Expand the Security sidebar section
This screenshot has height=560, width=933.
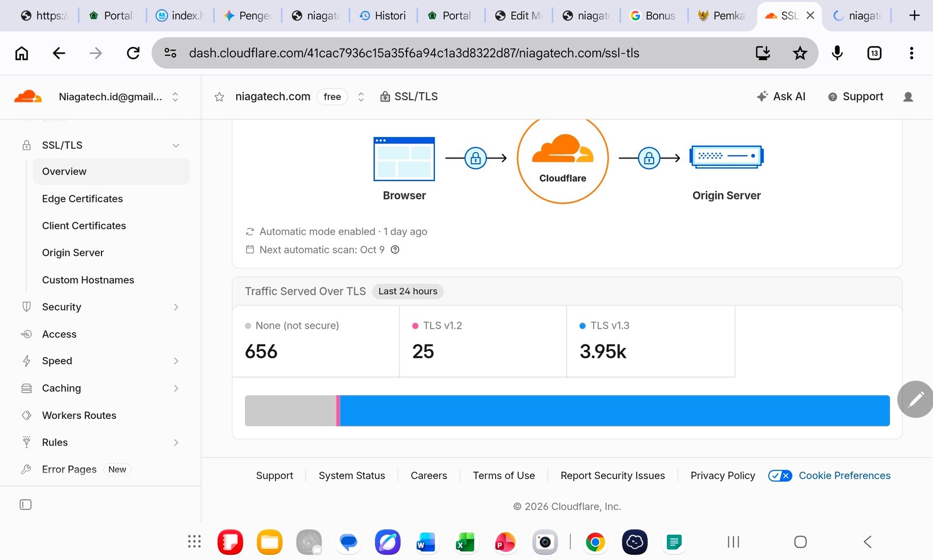pyautogui.click(x=176, y=307)
